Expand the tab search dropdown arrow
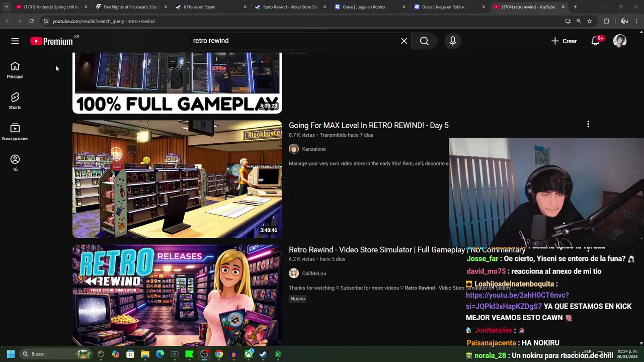This screenshot has width=644, height=362. point(6,7)
